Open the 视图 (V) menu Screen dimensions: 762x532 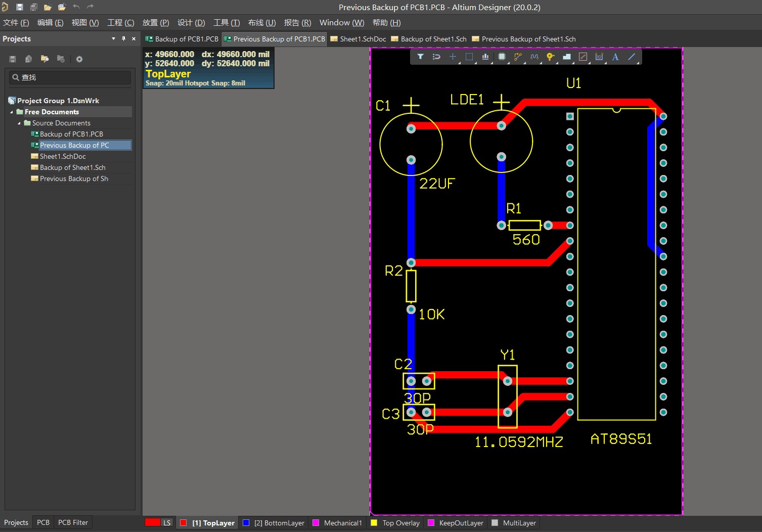click(85, 23)
